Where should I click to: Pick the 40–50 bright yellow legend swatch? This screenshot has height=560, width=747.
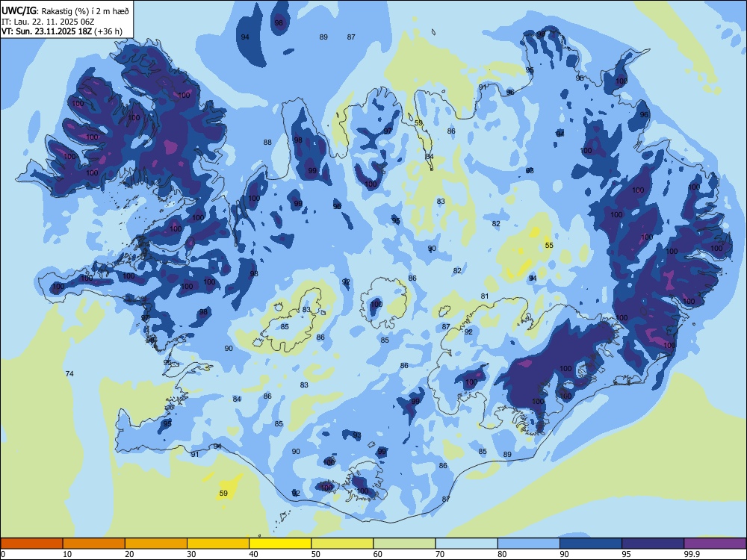coord(280,544)
